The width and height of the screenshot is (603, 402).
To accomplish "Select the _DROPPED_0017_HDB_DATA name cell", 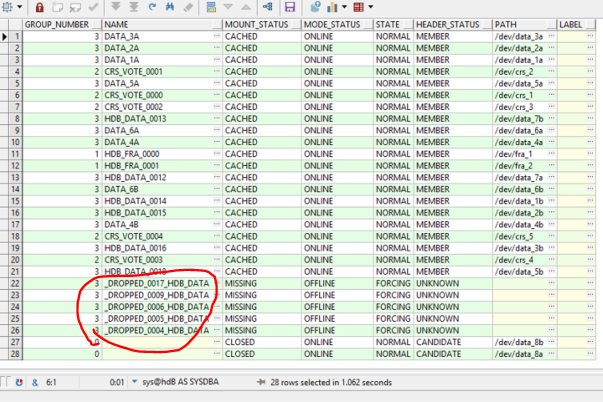I will [155, 283].
